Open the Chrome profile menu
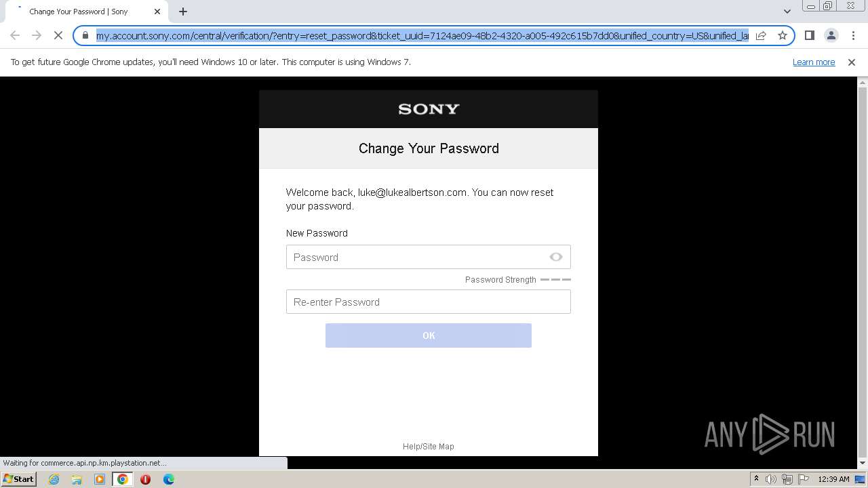The width and height of the screenshot is (868, 488). coord(831,35)
